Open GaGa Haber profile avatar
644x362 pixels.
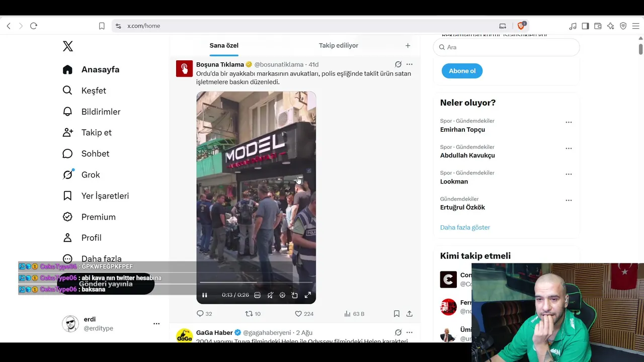coord(184,335)
